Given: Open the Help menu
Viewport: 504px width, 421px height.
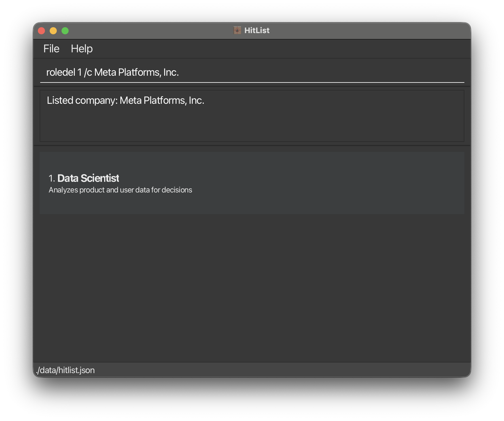Looking at the screenshot, I should [x=82, y=49].
